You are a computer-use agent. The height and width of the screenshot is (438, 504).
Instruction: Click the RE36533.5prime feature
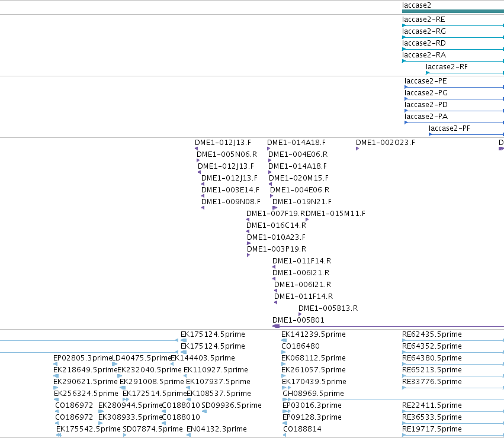click(x=432, y=418)
